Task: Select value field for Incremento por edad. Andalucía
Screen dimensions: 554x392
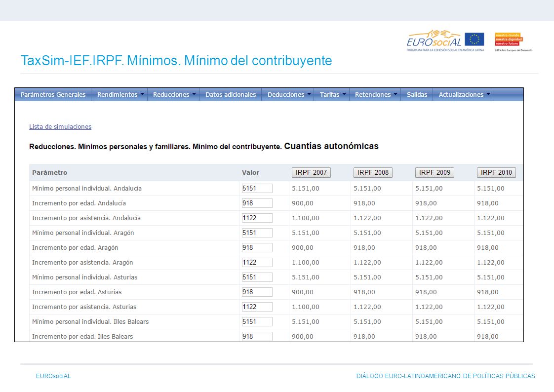Action: click(257, 203)
